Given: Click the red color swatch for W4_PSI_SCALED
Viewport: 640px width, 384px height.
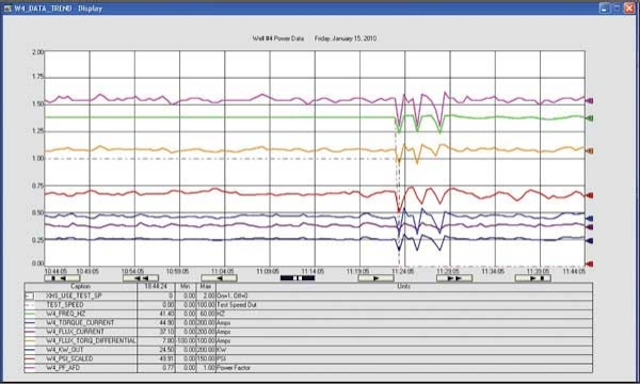Looking at the screenshot, I should pos(30,359).
